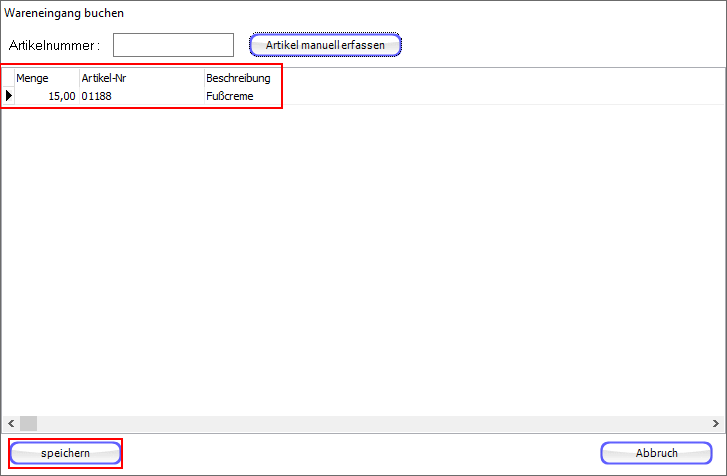
Task: Select the article number cell 01188
Action: point(140,97)
